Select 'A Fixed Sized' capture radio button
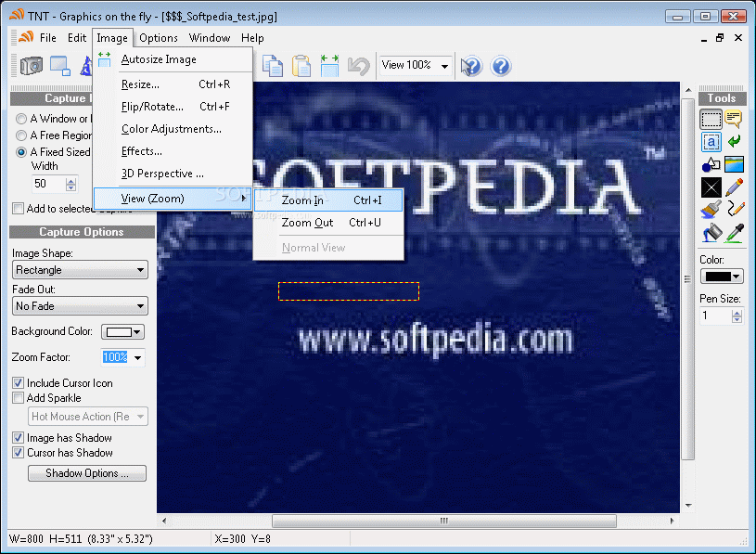756x554 pixels. pyautogui.click(x=21, y=152)
